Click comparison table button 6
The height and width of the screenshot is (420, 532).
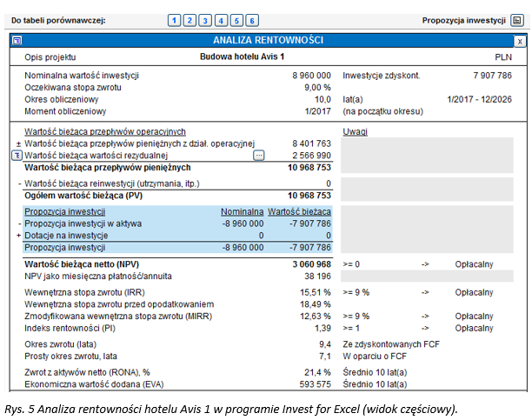(252, 20)
